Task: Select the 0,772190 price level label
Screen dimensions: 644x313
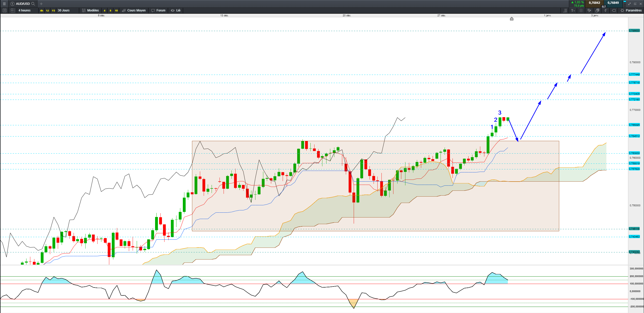Action: (x=634, y=100)
